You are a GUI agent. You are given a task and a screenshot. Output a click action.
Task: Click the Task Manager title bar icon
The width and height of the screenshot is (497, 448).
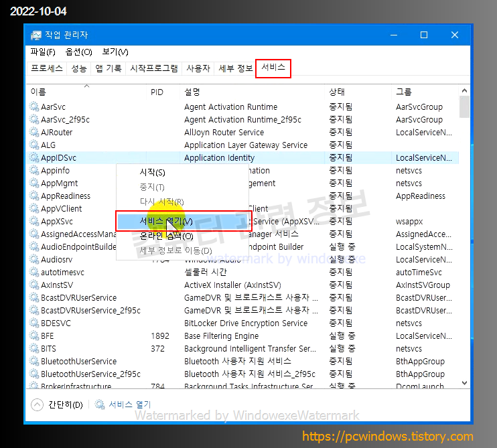35,35
